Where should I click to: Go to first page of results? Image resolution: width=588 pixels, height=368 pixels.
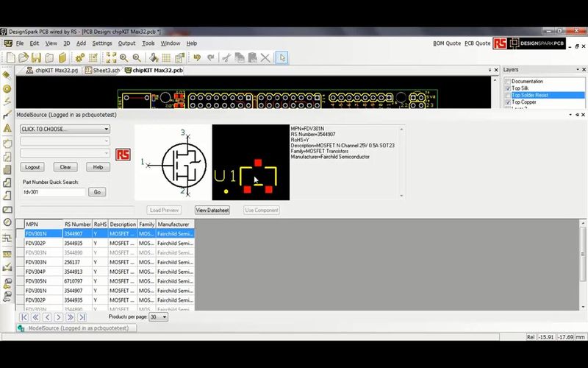click(x=24, y=317)
